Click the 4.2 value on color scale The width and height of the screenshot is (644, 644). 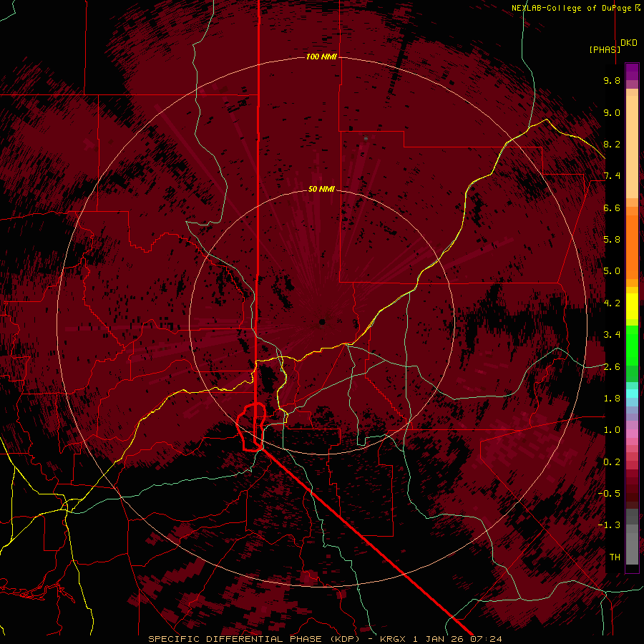coord(612,303)
